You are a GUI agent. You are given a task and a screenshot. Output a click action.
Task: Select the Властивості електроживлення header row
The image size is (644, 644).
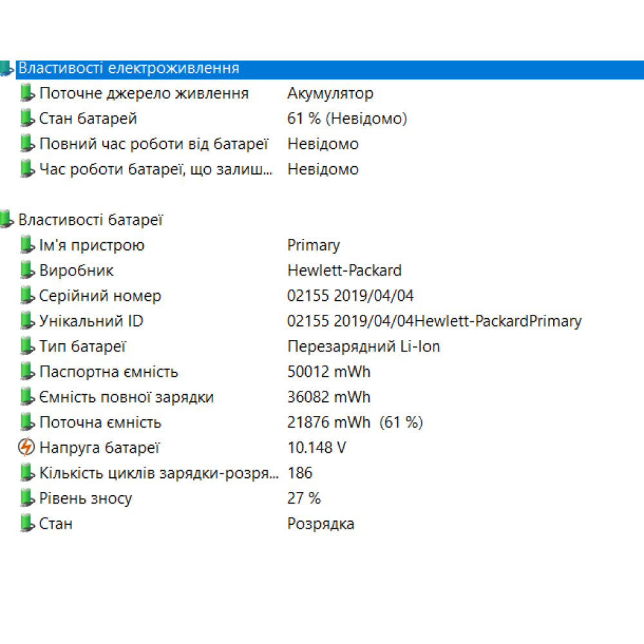(x=129, y=68)
